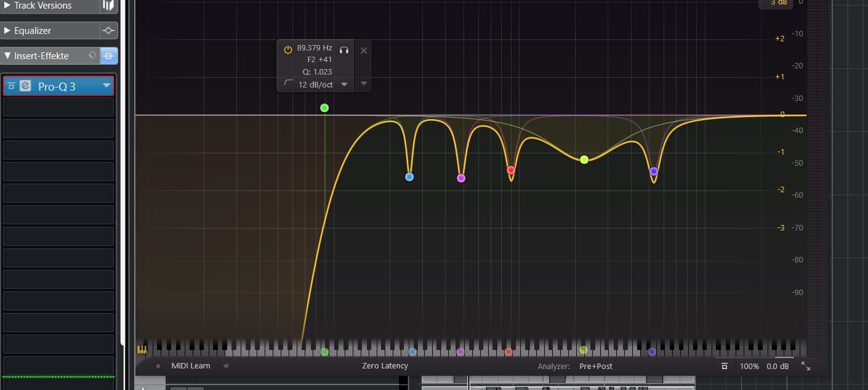This screenshot has height=390, width=868.
Task: Collapse the Insert-Effekte section
Action: [x=6, y=55]
